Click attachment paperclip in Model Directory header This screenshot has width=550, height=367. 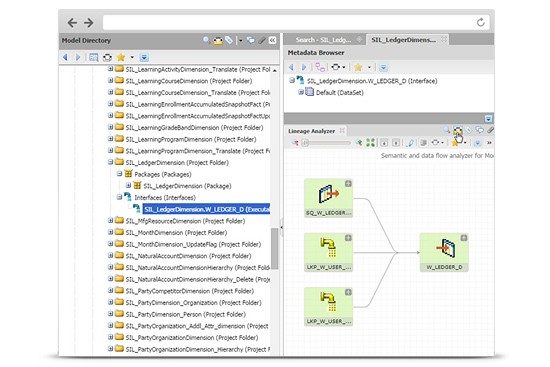point(262,40)
